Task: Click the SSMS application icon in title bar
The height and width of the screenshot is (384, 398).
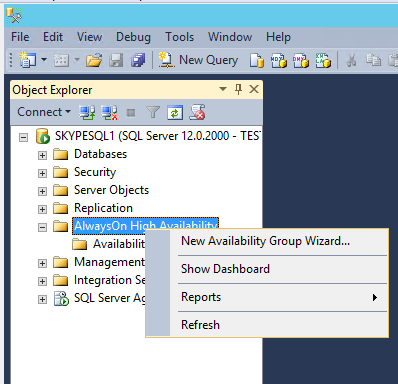Action: coord(14,15)
